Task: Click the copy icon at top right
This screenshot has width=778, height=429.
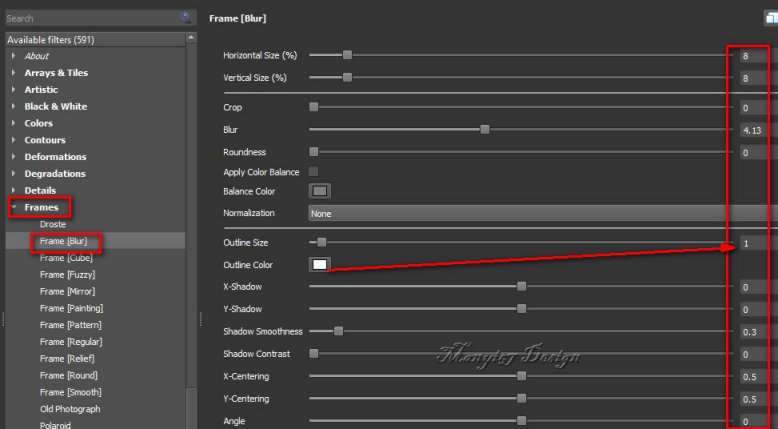Action: [769, 18]
